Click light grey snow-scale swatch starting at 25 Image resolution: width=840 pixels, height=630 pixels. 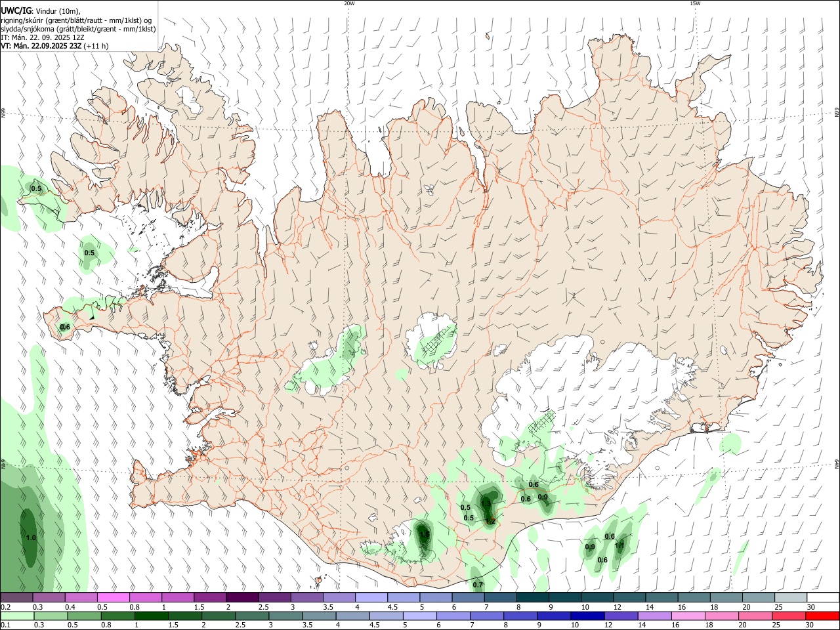[x=791, y=597]
